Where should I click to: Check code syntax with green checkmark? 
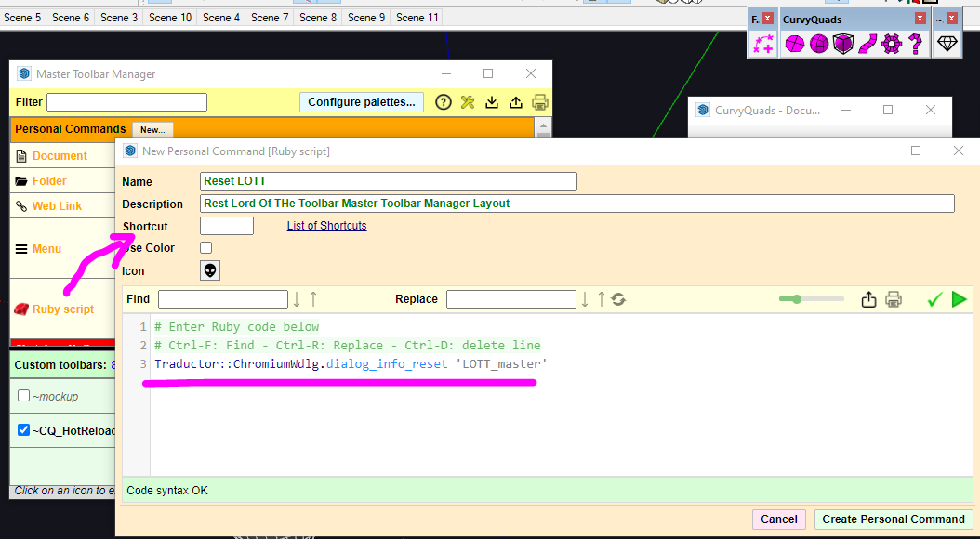click(x=935, y=299)
